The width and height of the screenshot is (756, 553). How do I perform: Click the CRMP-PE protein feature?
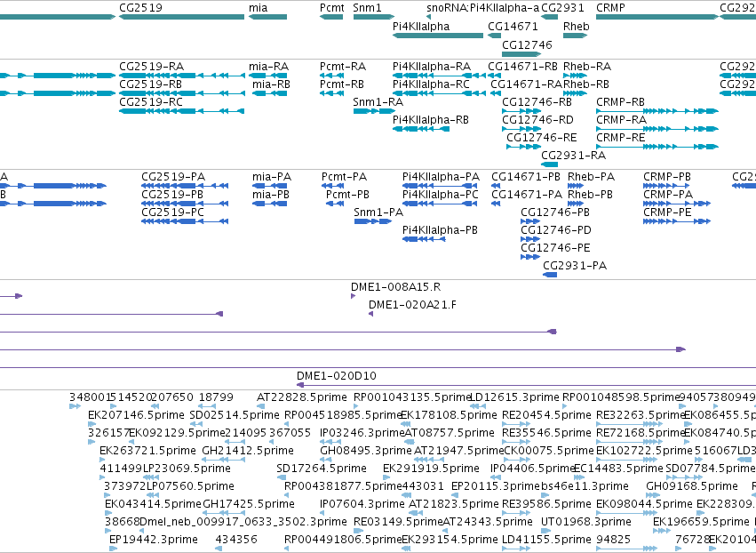click(677, 221)
